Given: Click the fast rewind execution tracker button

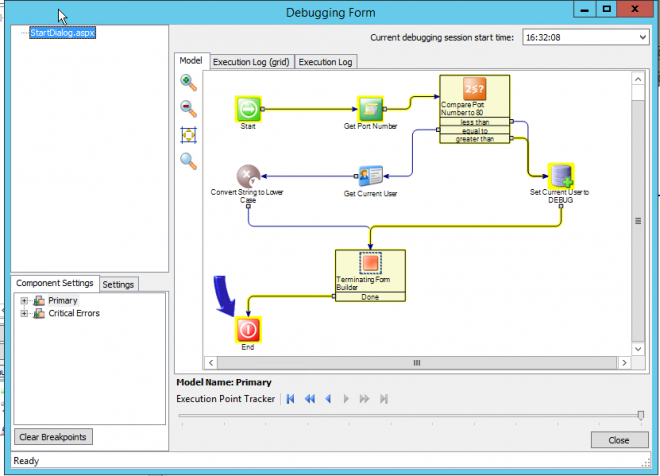Looking at the screenshot, I should coord(310,399).
